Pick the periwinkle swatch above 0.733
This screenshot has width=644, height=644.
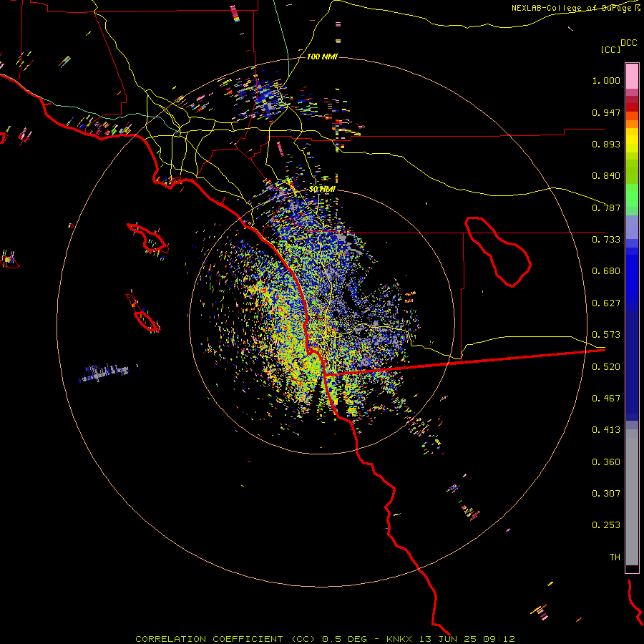click(632, 227)
